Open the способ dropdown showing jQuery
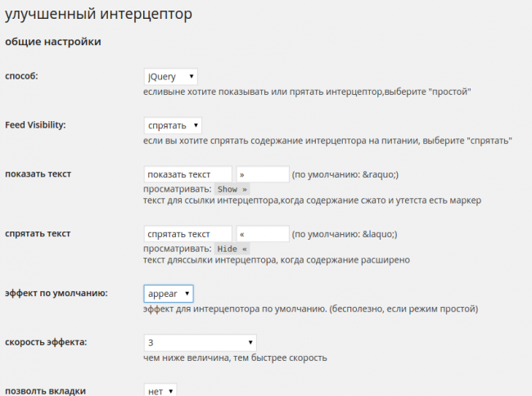532x396 pixels. 170,76
